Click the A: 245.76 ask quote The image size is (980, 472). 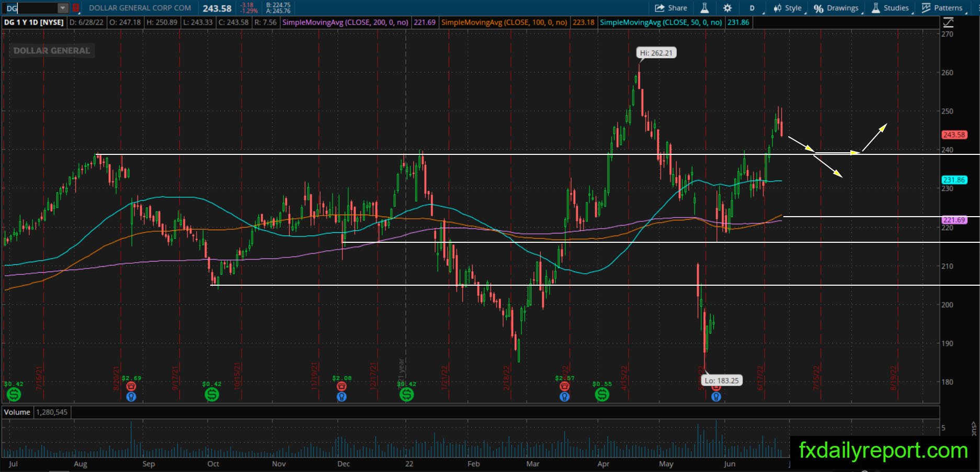coord(278,11)
